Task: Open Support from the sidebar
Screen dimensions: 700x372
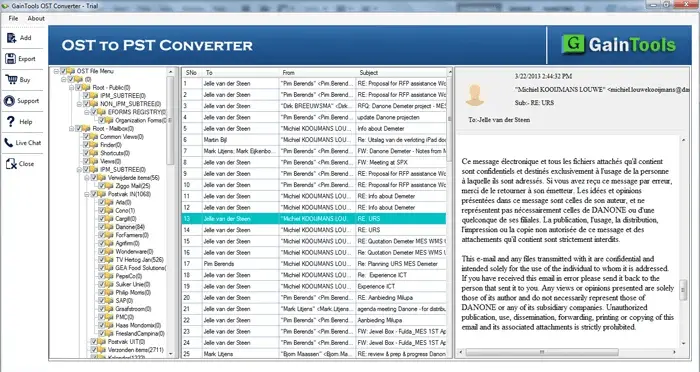Action: (x=21, y=100)
